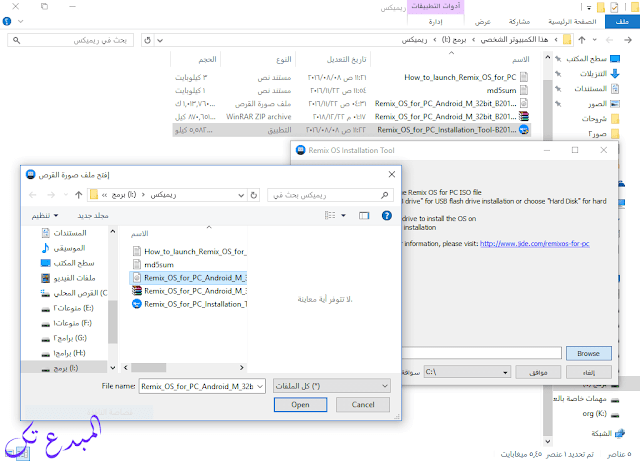This screenshot has height=461, width=640.
Task: Select الصور in Explorer quick access
Action: (x=604, y=104)
